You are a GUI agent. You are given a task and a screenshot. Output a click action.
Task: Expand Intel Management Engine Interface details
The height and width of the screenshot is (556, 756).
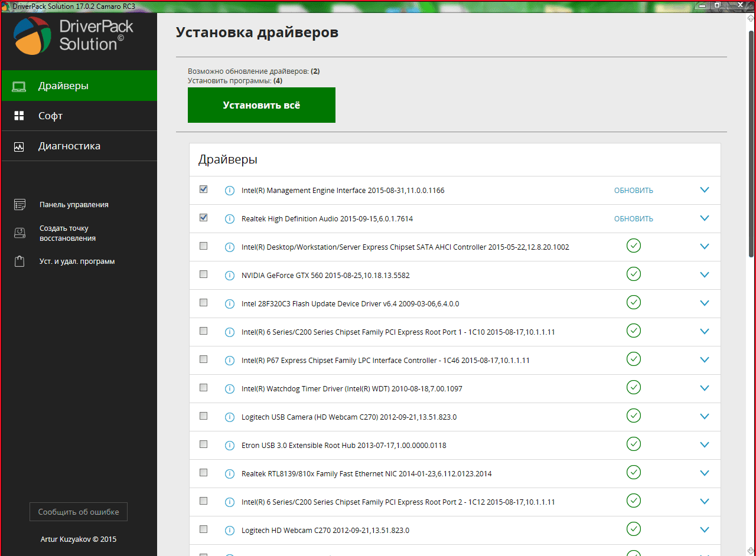[704, 190]
